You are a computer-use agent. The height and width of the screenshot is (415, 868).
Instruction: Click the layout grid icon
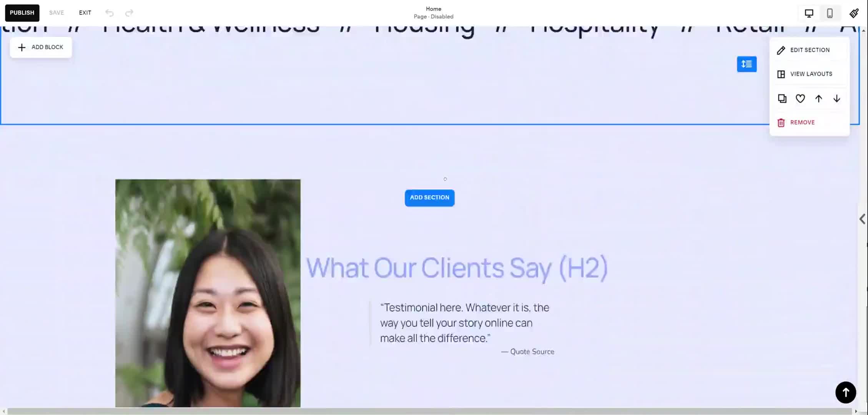click(x=781, y=74)
